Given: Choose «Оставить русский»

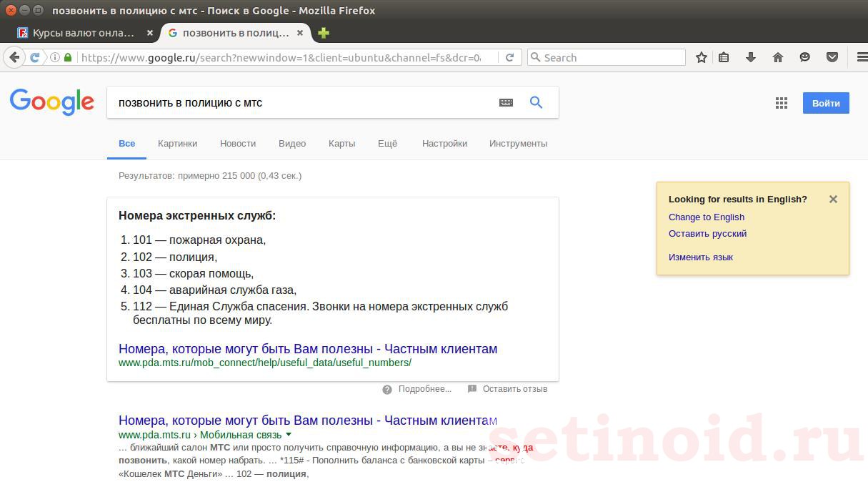Looking at the screenshot, I should point(708,233).
